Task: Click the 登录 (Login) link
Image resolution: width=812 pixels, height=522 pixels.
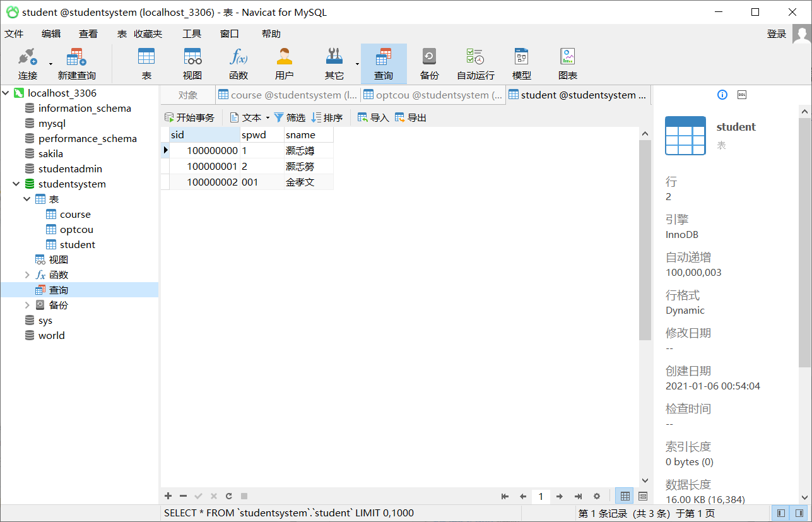Action: (x=776, y=34)
